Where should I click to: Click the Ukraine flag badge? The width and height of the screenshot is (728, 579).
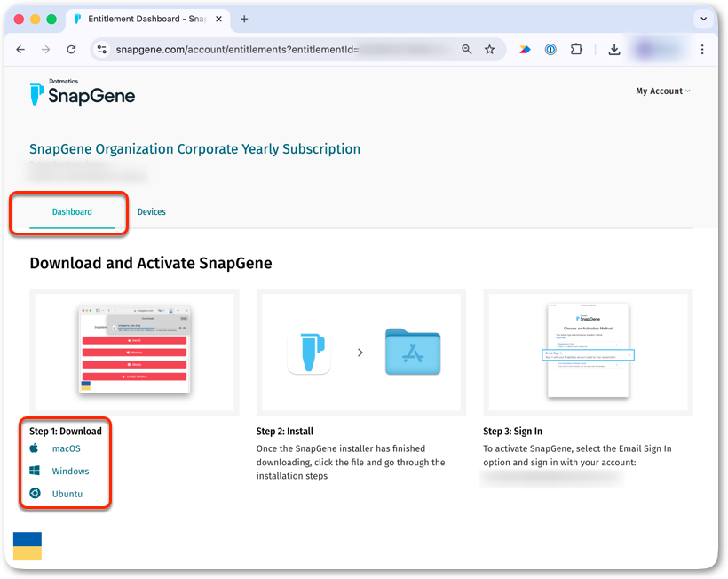28,546
